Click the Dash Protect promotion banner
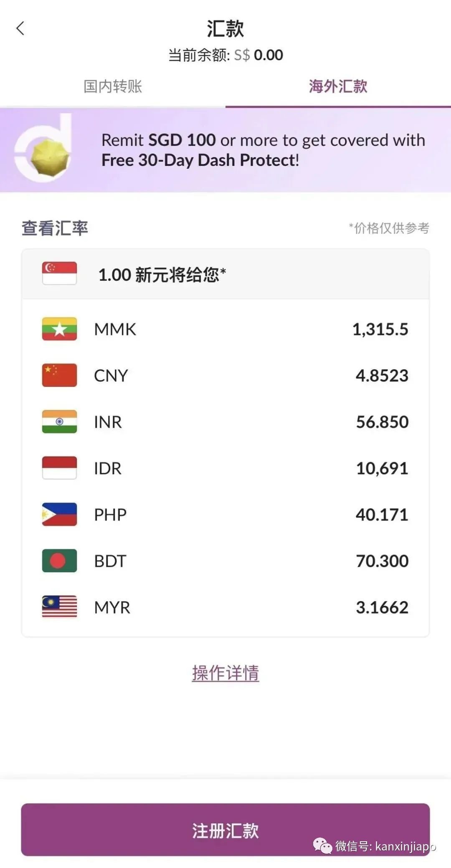Image resolution: width=451 pixels, height=868 pixels. coord(225,150)
